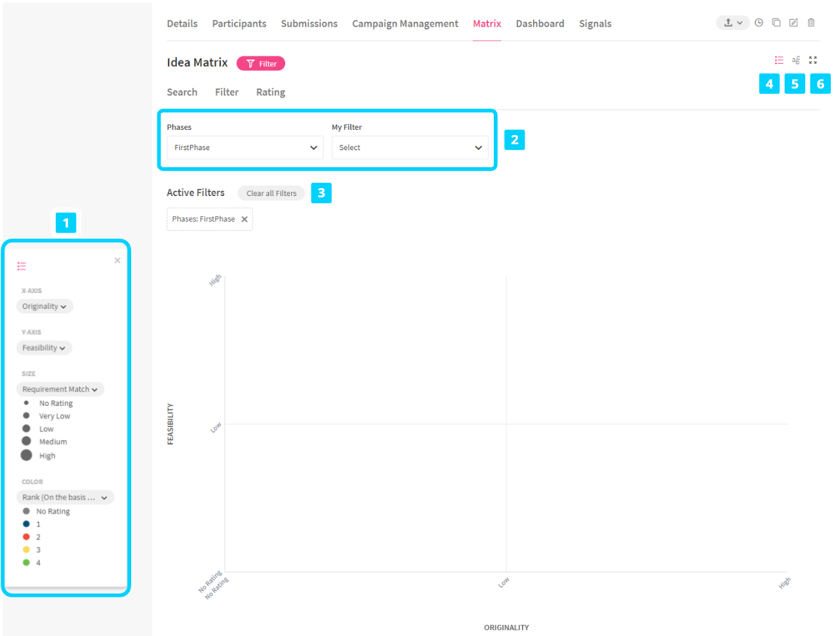Screen dimensions: 840x636
Task: Open the Participants tab
Action: coord(239,24)
